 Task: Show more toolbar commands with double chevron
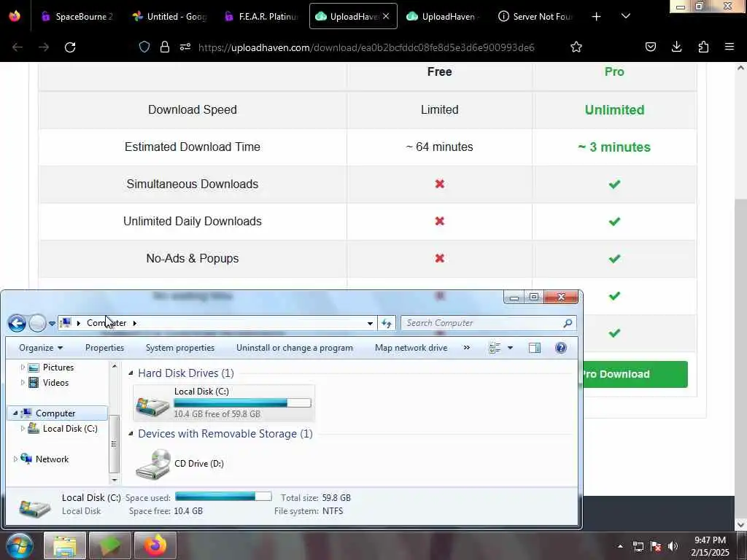(467, 348)
